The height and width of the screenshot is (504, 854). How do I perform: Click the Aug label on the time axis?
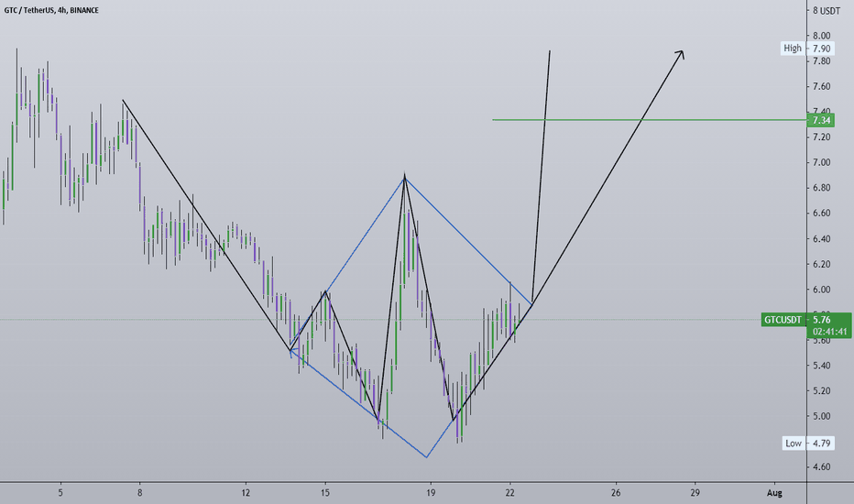click(x=774, y=493)
